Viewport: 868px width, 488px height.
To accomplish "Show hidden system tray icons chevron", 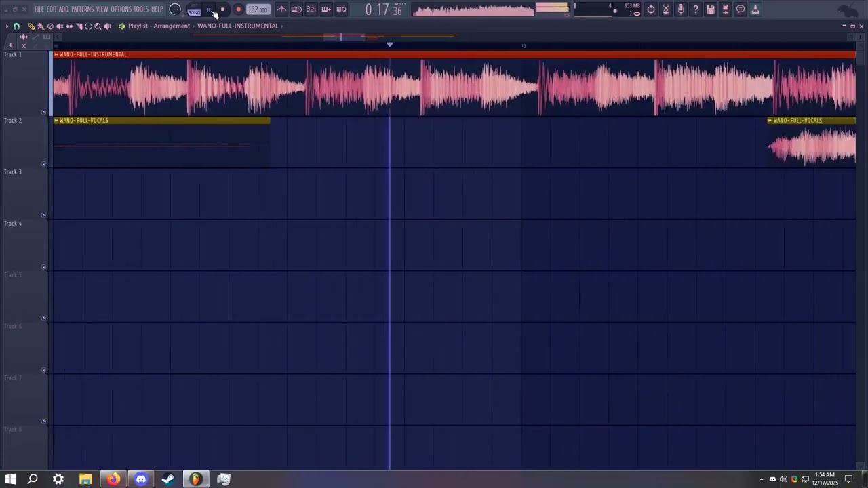I will click(761, 479).
